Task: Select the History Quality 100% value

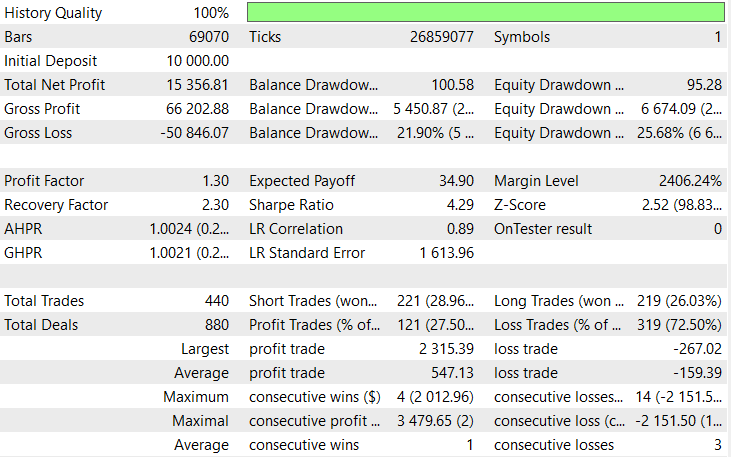Action: click(211, 13)
